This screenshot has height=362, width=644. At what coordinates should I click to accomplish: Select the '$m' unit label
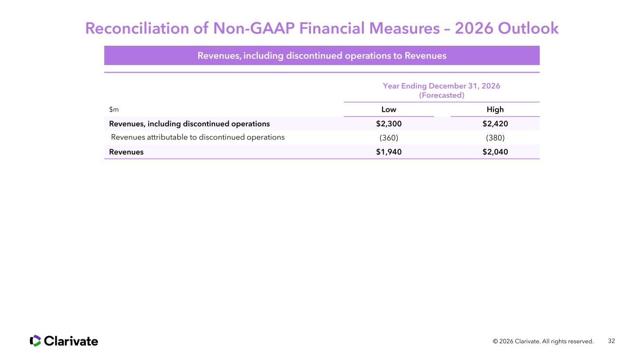click(114, 109)
